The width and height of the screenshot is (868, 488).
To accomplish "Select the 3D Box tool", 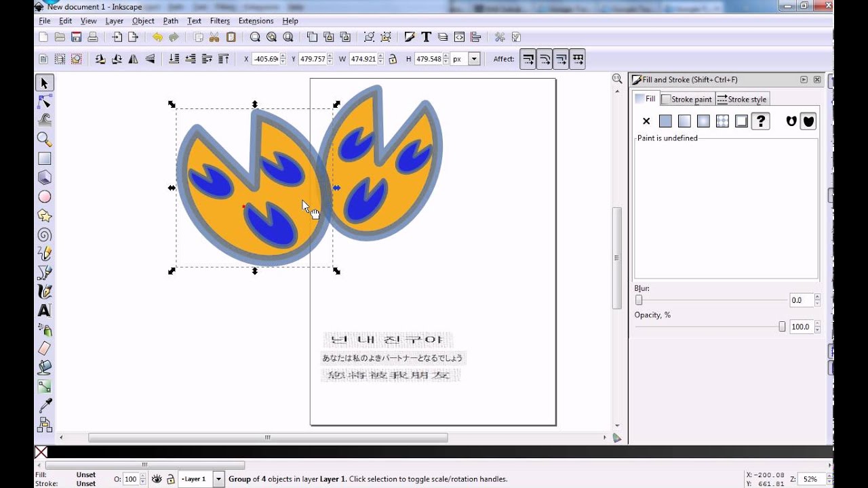I will click(x=45, y=178).
